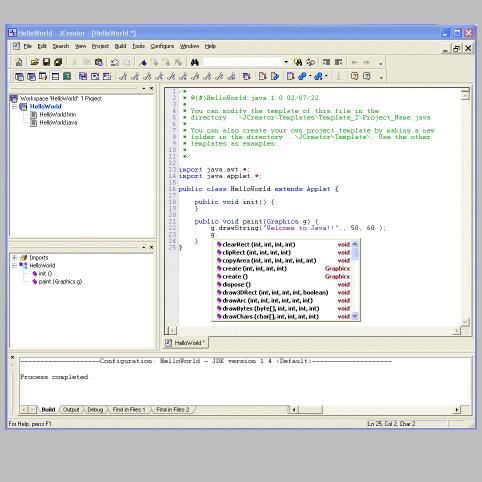This screenshot has width=482, height=482.
Task: Switch to the Find in Files 2 tab
Action: 172,410
